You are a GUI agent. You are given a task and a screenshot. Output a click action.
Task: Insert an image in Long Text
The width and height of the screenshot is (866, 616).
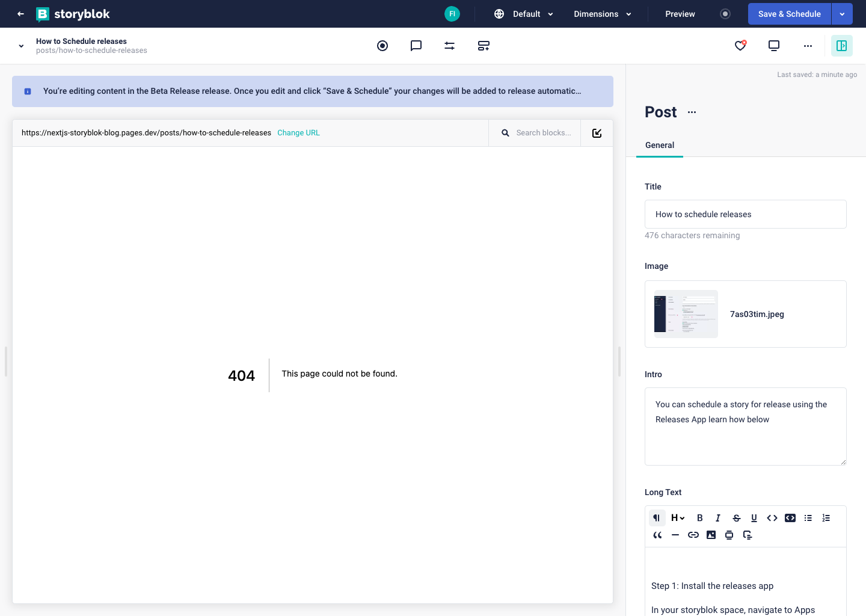click(x=711, y=535)
